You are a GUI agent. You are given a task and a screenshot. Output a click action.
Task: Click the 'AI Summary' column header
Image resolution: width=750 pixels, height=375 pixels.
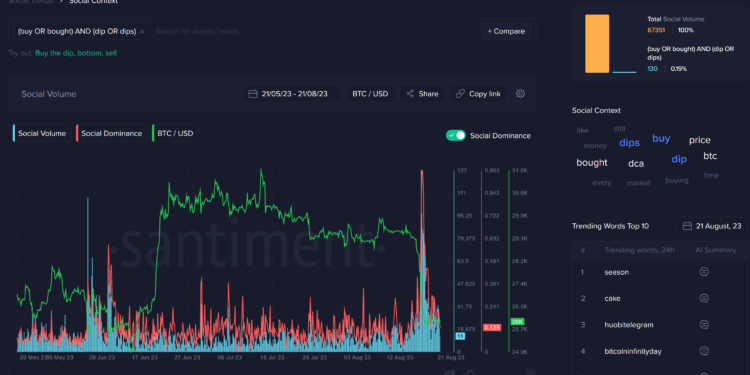(716, 250)
